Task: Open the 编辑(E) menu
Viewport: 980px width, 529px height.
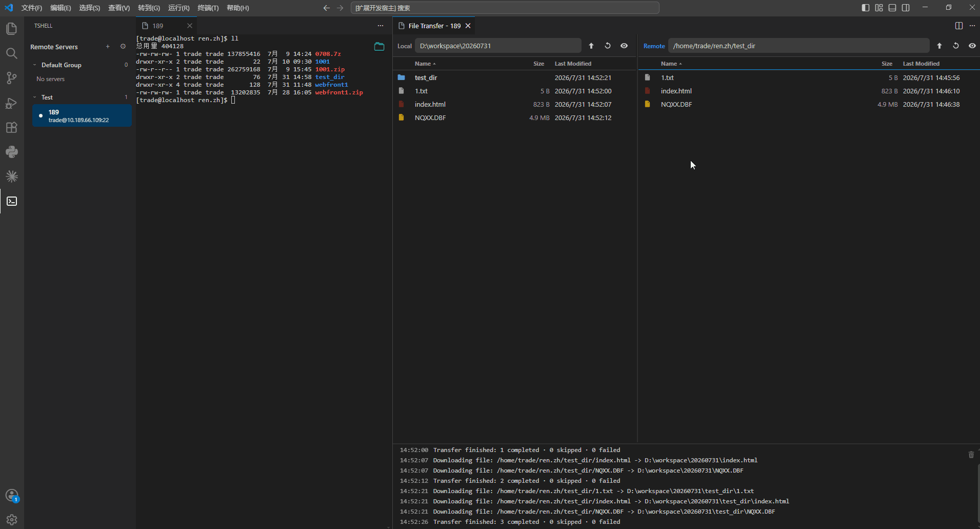Action: click(61, 8)
